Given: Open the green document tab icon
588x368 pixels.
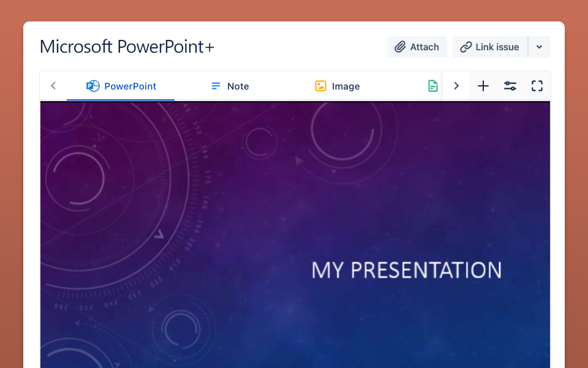Looking at the screenshot, I should [x=433, y=86].
